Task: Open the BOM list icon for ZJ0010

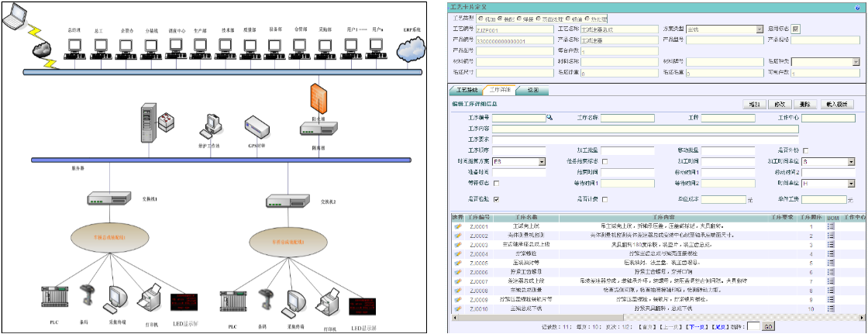Action: point(832,308)
